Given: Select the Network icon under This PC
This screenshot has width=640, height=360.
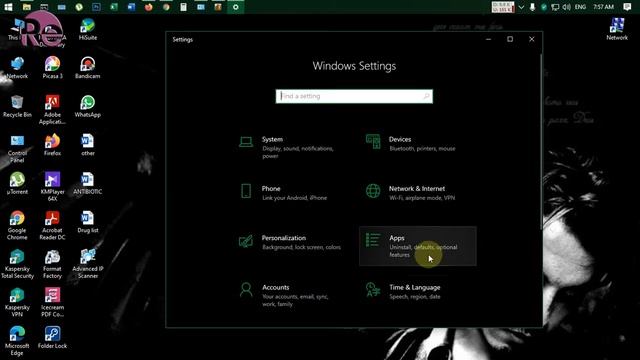Looking at the screenshot, I should [x=17, y=68].
